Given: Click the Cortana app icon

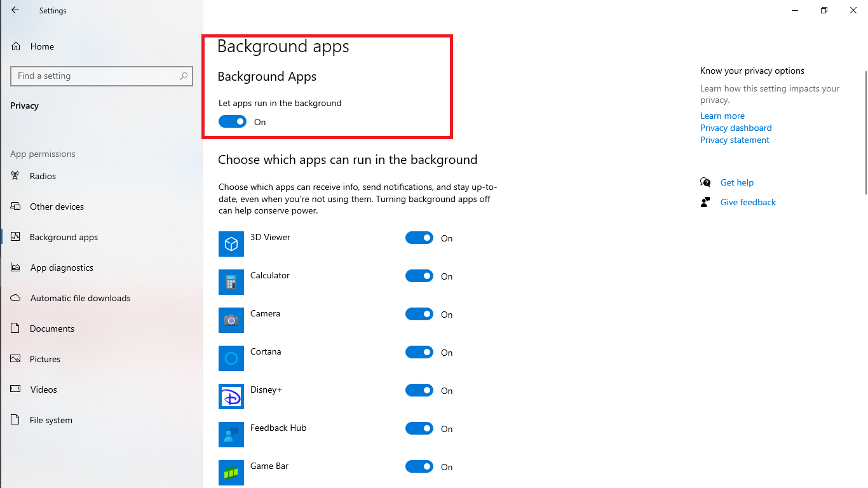Looking at the screenshot, I should (x=231, y=358).
